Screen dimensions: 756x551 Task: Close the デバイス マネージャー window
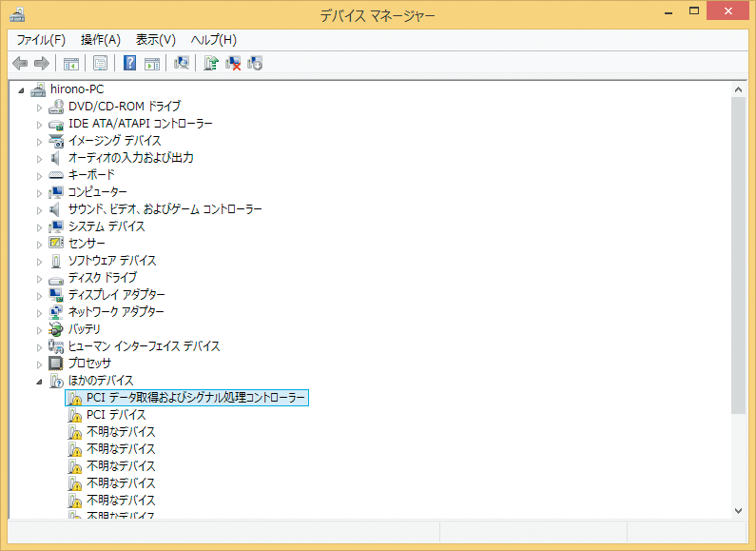coord(727,10)
